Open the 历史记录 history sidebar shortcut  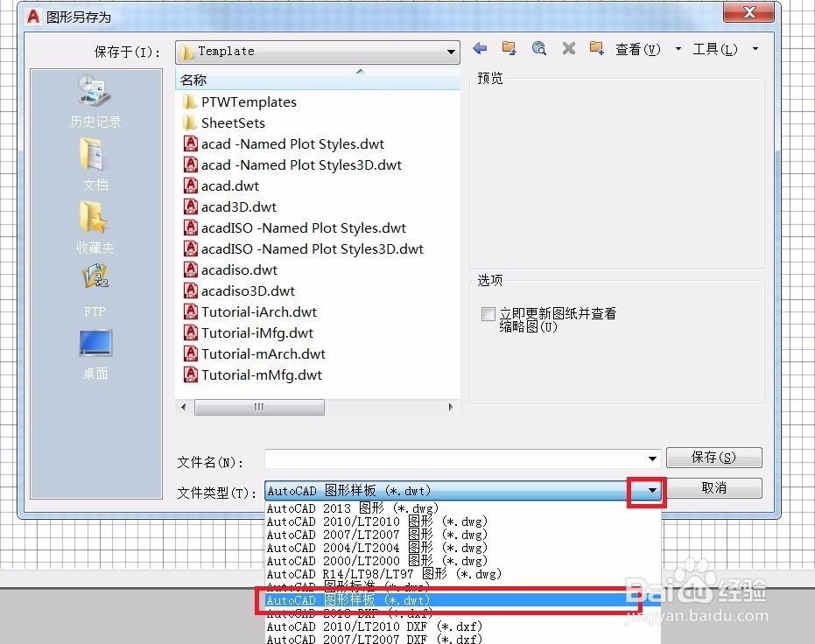point(95,101)
